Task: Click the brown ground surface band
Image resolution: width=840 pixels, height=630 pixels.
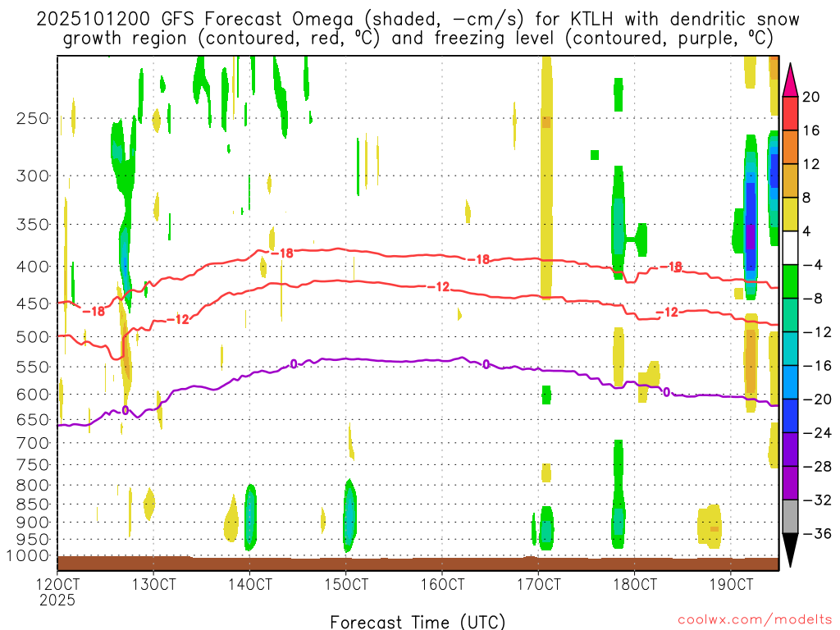Action: pyautogui.click(x=418, y=564)
